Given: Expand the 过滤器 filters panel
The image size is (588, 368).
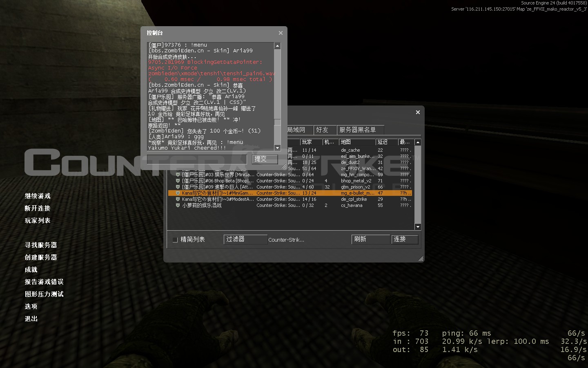Looking at the screenshot, I should pyautogui.click(x=245, y=239).
